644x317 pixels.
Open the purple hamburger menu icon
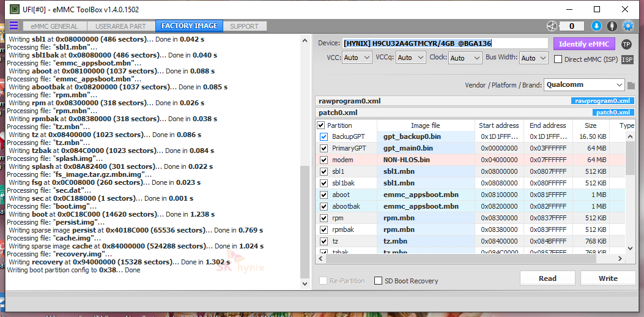click(13, 26)
